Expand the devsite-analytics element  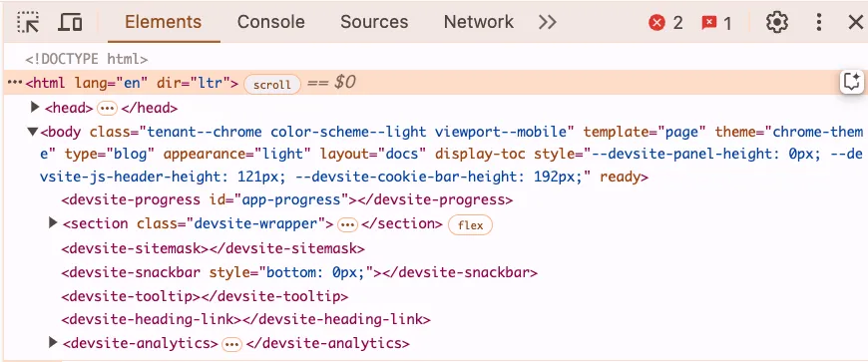coord(53,343)
